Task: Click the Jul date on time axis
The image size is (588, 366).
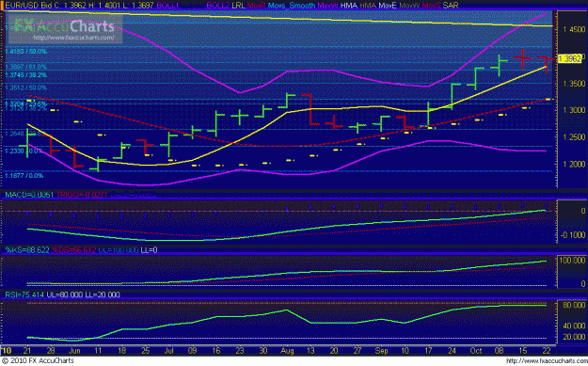Action: click(169, 351)
